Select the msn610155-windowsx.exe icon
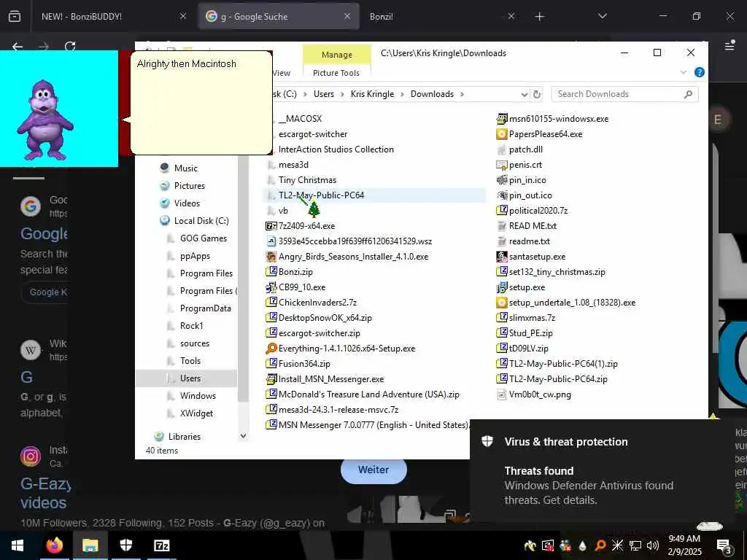 502,119
